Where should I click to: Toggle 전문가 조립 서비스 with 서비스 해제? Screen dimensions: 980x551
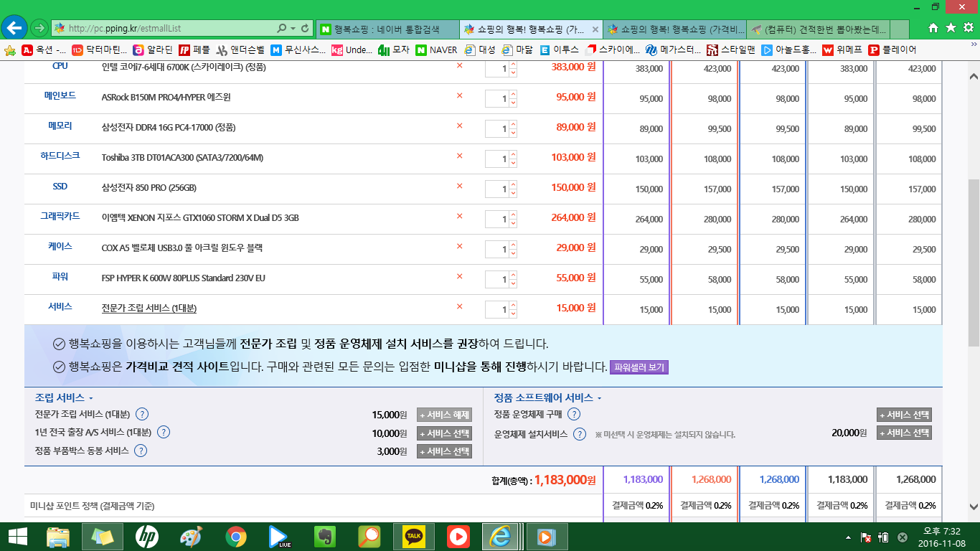(x=444, y=415)
